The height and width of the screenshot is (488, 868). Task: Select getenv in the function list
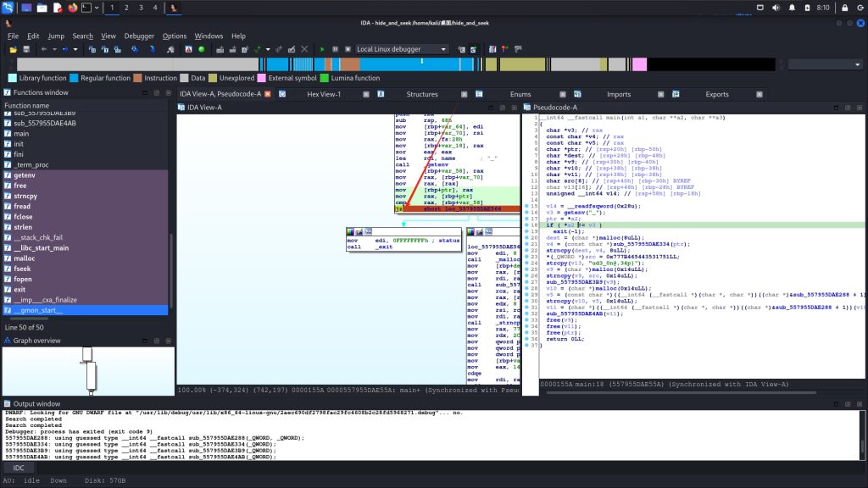point(86,175)
